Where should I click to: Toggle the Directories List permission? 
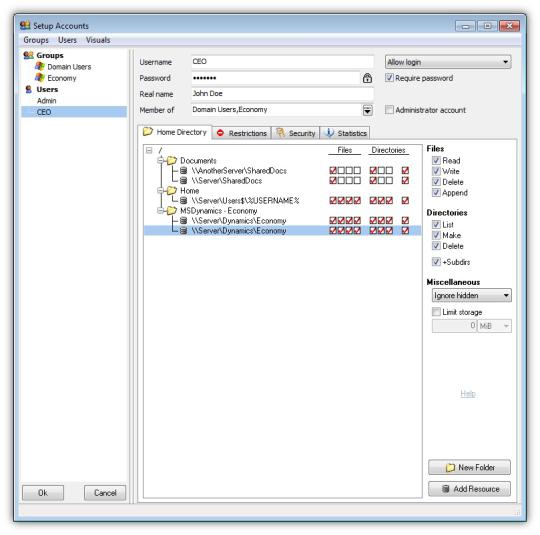436,225
